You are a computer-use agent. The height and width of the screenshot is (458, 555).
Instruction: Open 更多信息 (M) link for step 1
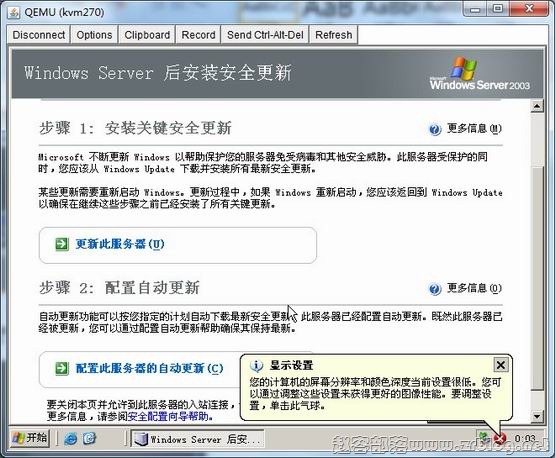pos(474,128)
